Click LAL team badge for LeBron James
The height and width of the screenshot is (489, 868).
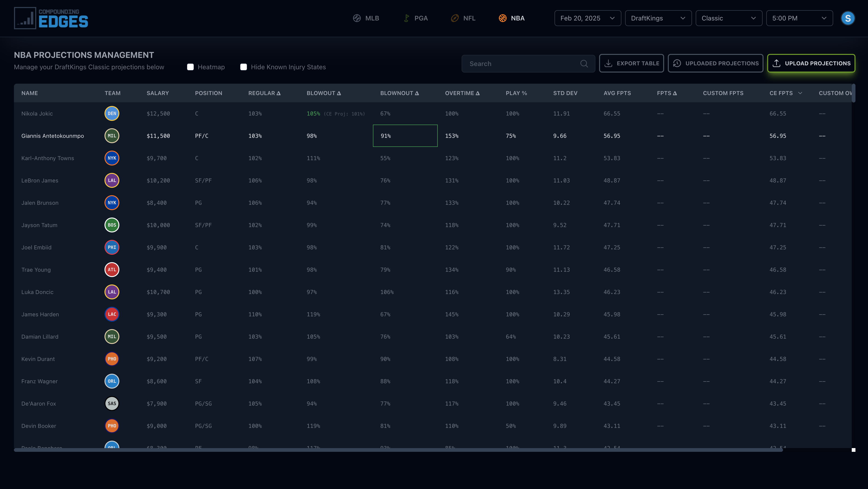[112, 180]
